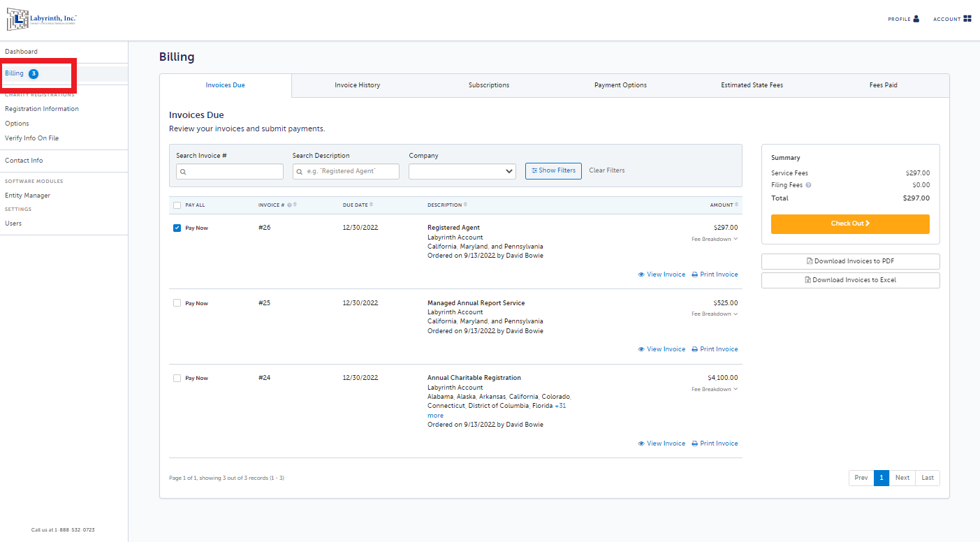Click Clear Filters
Image resolution: width=980 pixels, height=542 pixels.
tap(607, 170)
